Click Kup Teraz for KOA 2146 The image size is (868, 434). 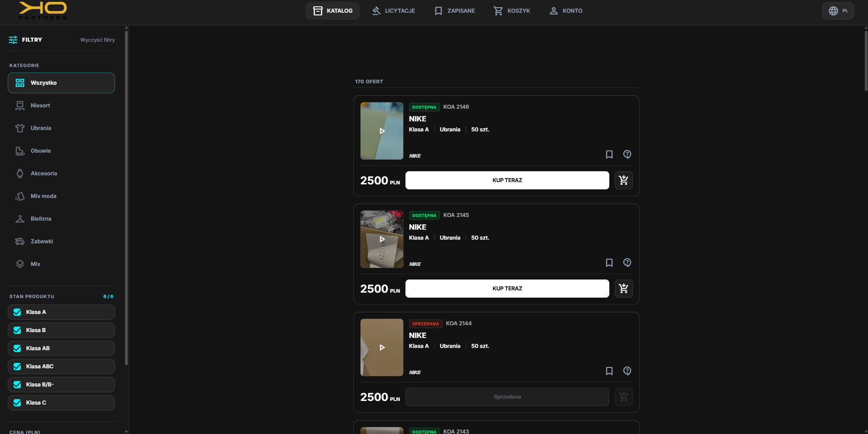pos(507,180)
